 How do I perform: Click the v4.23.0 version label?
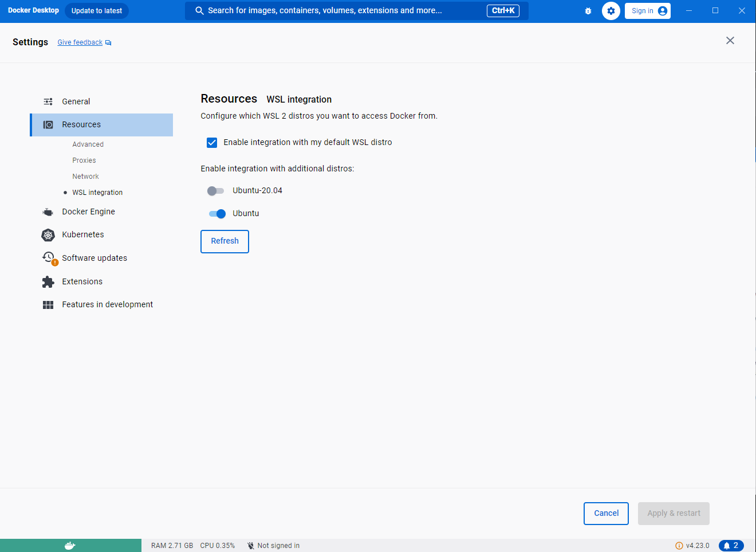(698, 546)
